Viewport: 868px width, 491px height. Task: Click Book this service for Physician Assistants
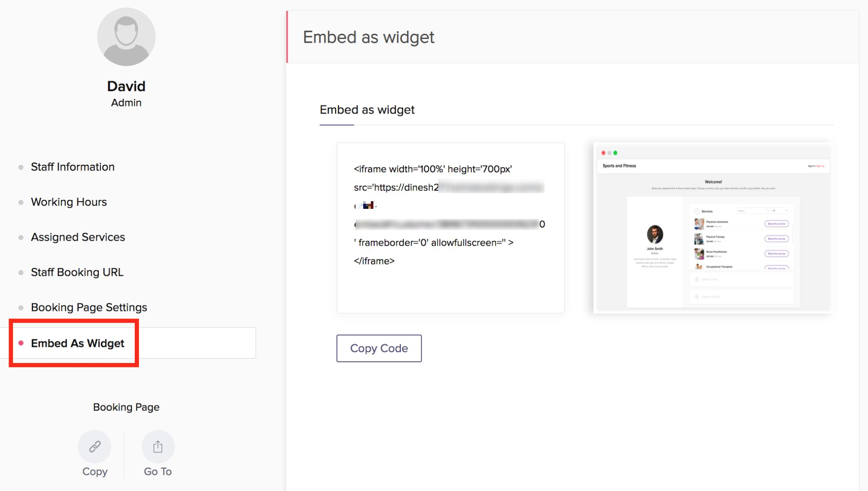(776, 224)
